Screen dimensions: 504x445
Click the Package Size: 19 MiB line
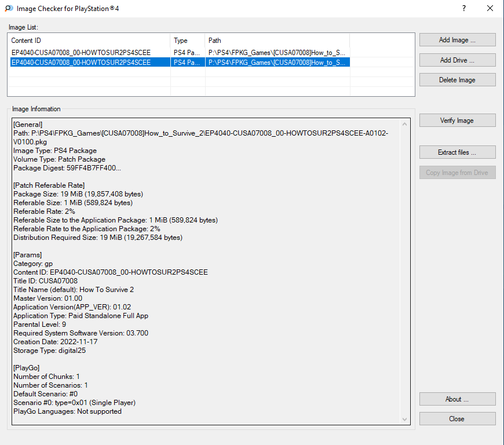[78, 194]
